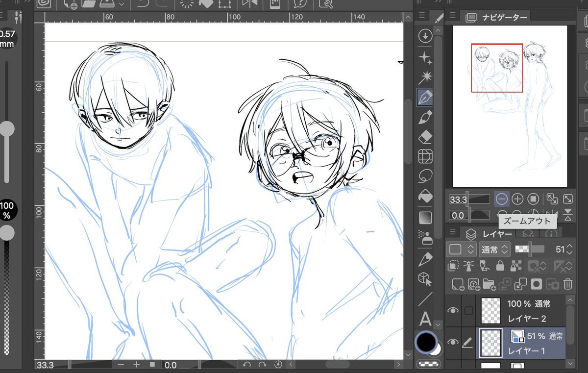Click Fit to navigator button
Image resolution: width=588 pixels, height=373 pixels.
552,199
